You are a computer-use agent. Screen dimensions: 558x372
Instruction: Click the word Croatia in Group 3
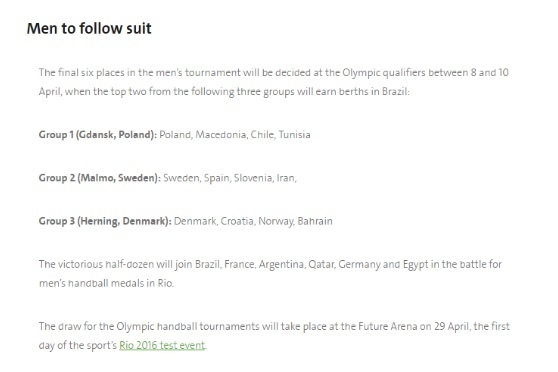(237, 221)
